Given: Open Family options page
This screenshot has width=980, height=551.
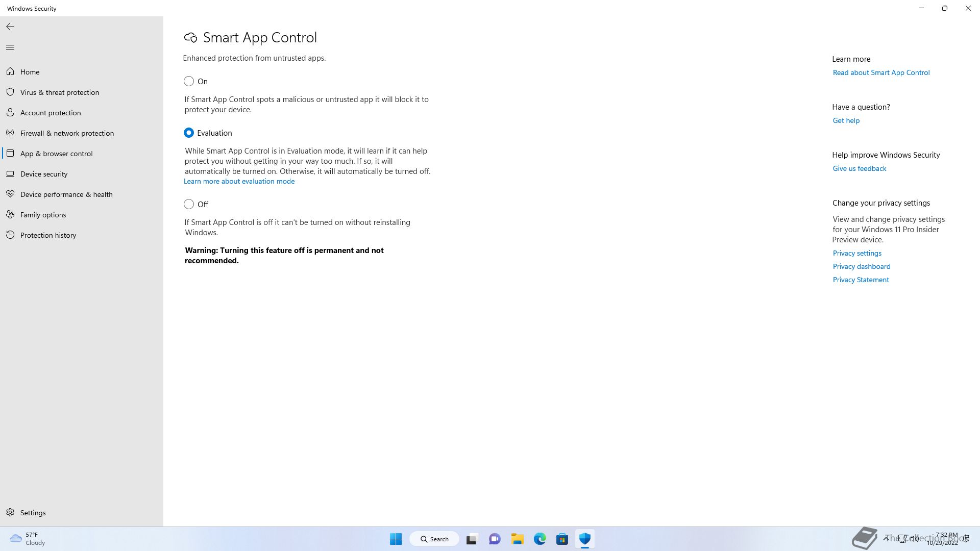Looking at the screenshot, I should (x=82, y=215).
